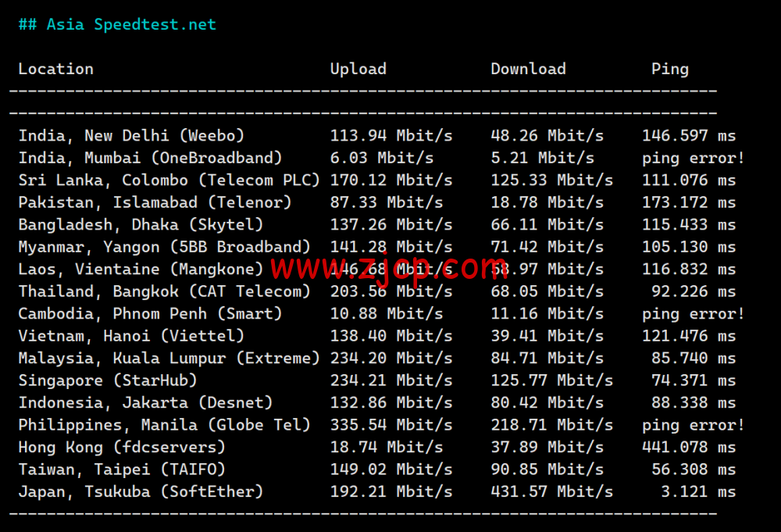Select ping value '441.078 ms'
Screen dimensions: 781x532
coord(689,448)
